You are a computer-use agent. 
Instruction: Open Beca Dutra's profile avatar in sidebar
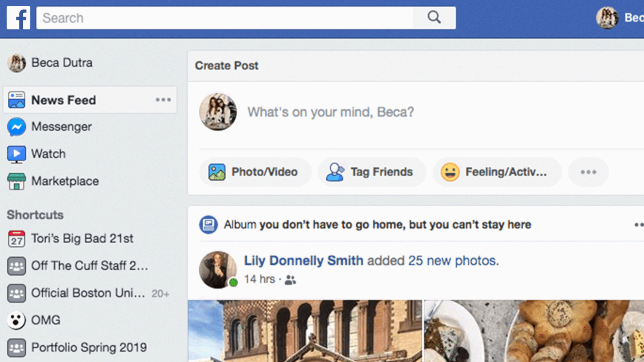(16, 63)
